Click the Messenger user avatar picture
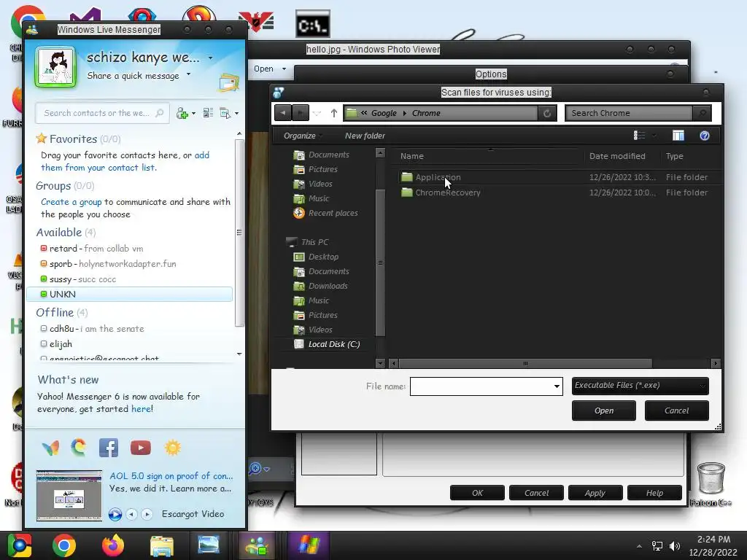The image size is (747, 560). (x=55, y=67)
